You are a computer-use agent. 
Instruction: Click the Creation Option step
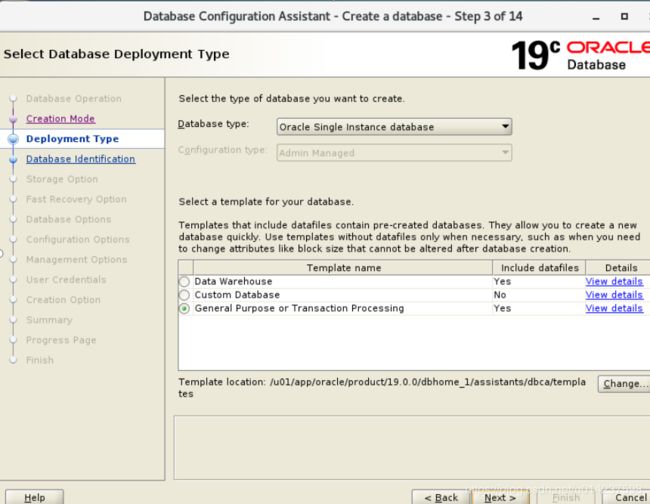(63, 300)
